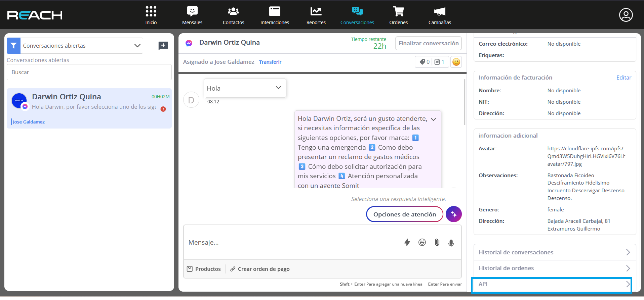Viewport: 644px width, 300px height.
Task: Click the Etiquetas label
Action: 491,55
